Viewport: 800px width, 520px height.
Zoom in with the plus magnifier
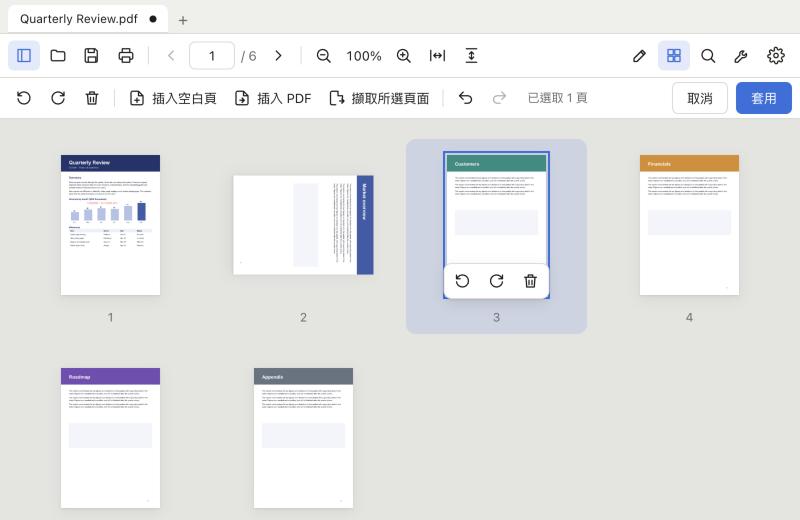[404, 56]
